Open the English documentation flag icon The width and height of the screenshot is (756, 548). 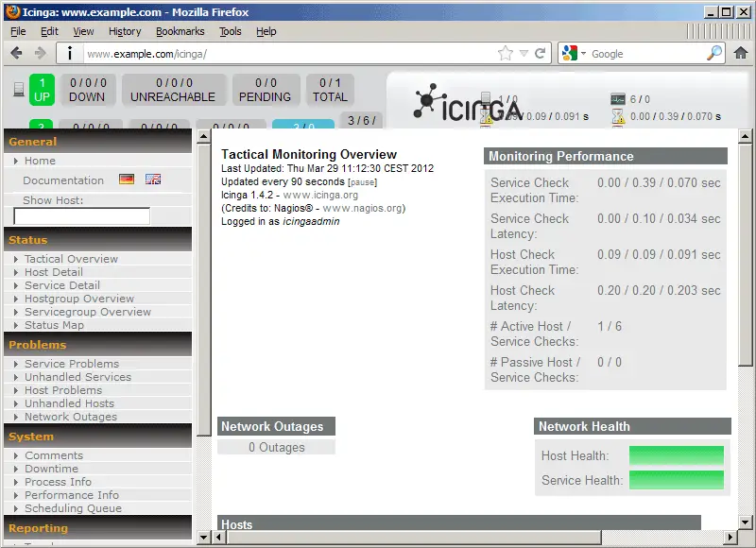(x=152, y=180)
